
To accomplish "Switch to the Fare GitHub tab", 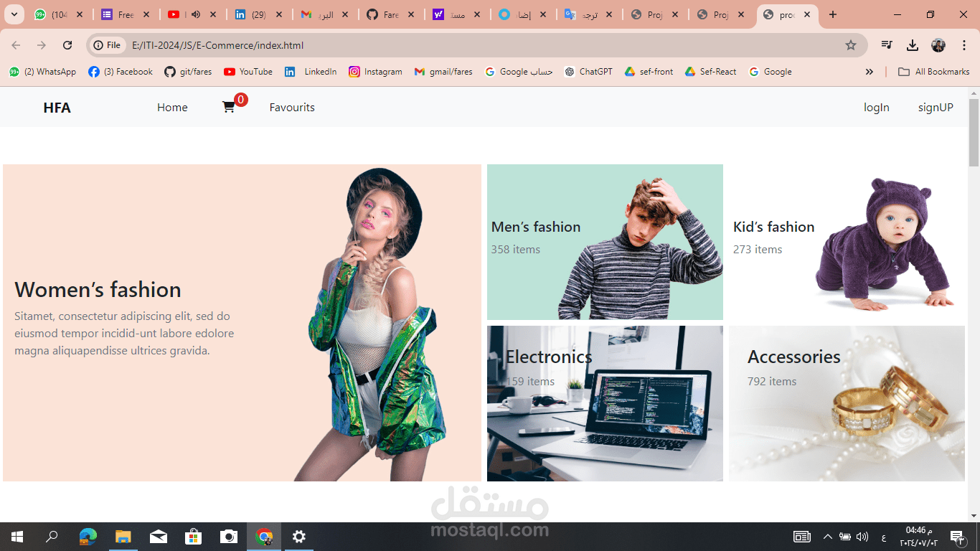I will 392,14.
